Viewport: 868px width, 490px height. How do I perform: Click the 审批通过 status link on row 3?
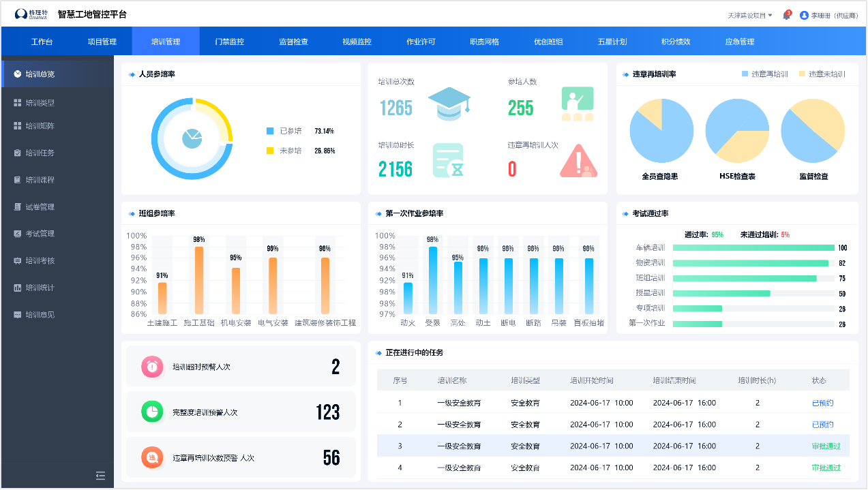(825, 446)
